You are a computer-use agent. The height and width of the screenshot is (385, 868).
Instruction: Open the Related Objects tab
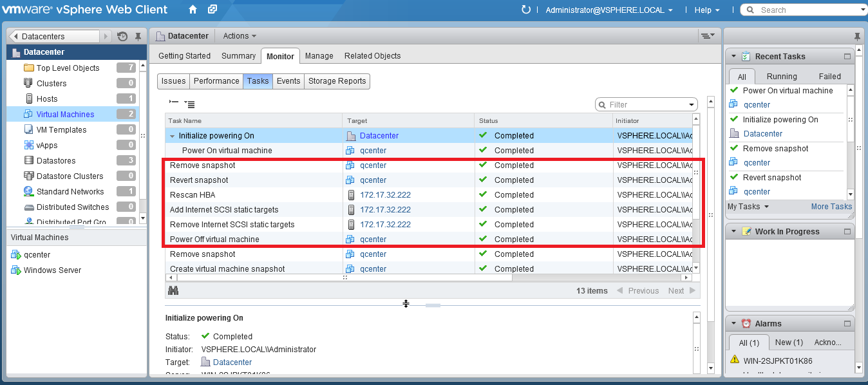372,56
